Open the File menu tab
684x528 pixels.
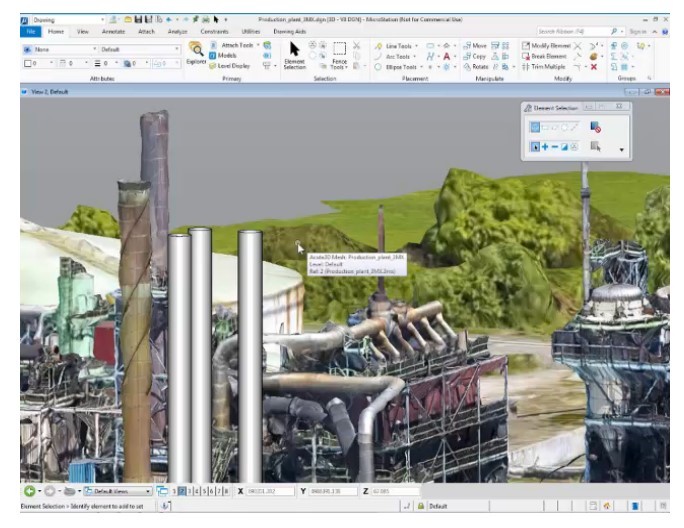(x=30, y=31)
